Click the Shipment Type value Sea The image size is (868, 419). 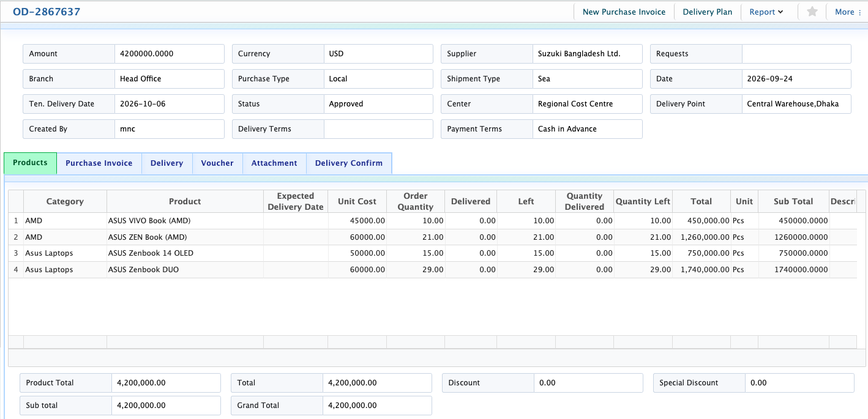[588, 79]
